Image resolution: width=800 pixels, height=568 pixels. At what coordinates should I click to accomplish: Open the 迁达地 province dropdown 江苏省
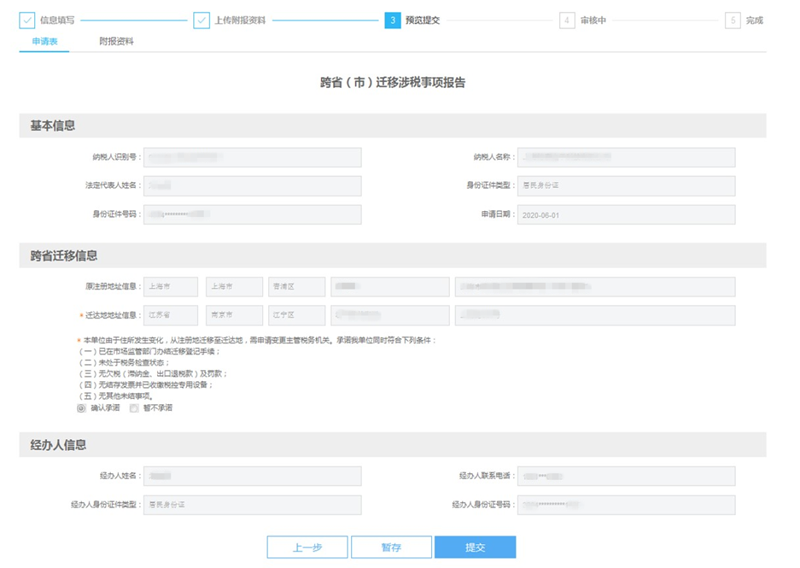coord(170,315)
